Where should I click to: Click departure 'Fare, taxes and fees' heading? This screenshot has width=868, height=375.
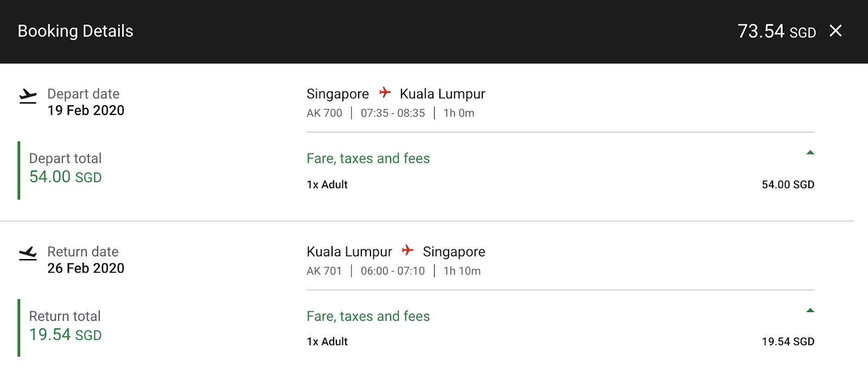(x=368, y=158)
